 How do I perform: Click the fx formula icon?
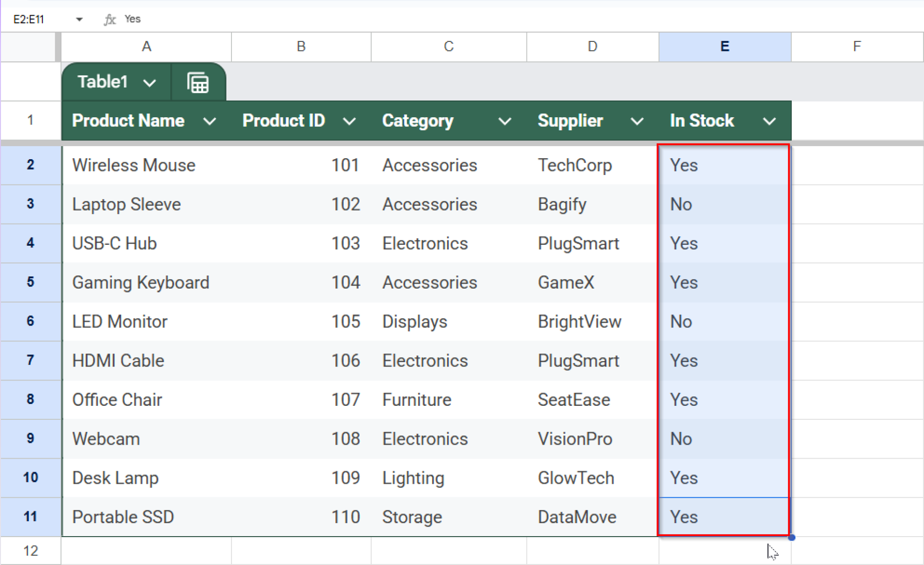(x=111, y=19)
